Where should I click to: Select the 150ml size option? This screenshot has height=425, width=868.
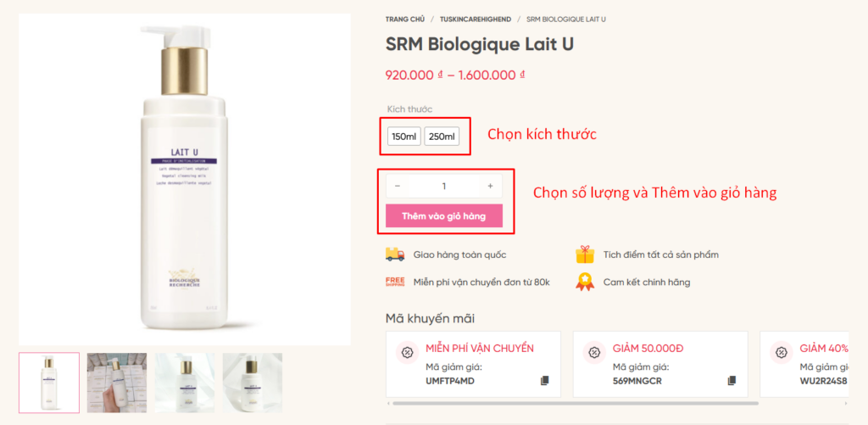coord(404,137)
